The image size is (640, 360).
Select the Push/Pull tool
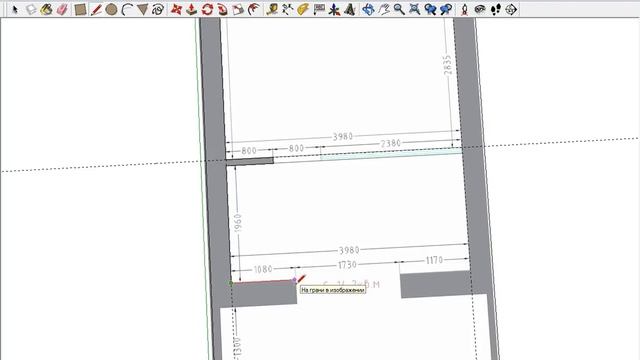(x=192, y=9)
